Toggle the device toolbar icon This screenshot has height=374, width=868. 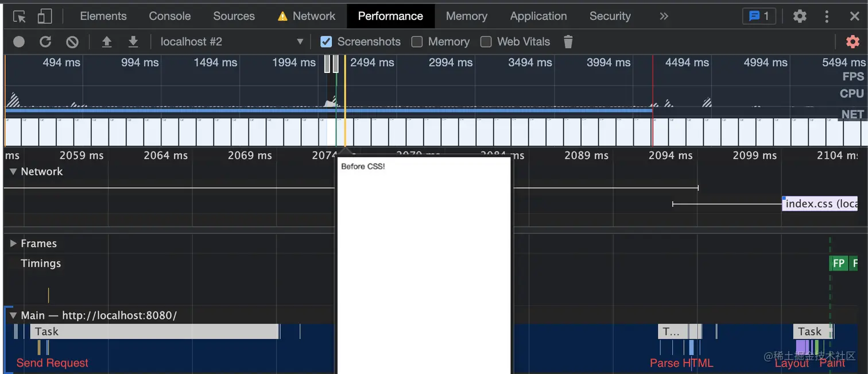pos(44,16)
